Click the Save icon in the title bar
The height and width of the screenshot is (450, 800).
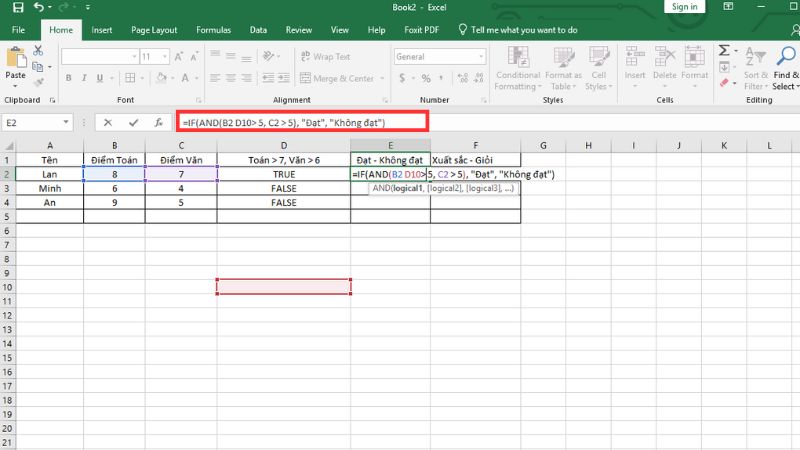[17, 7]
